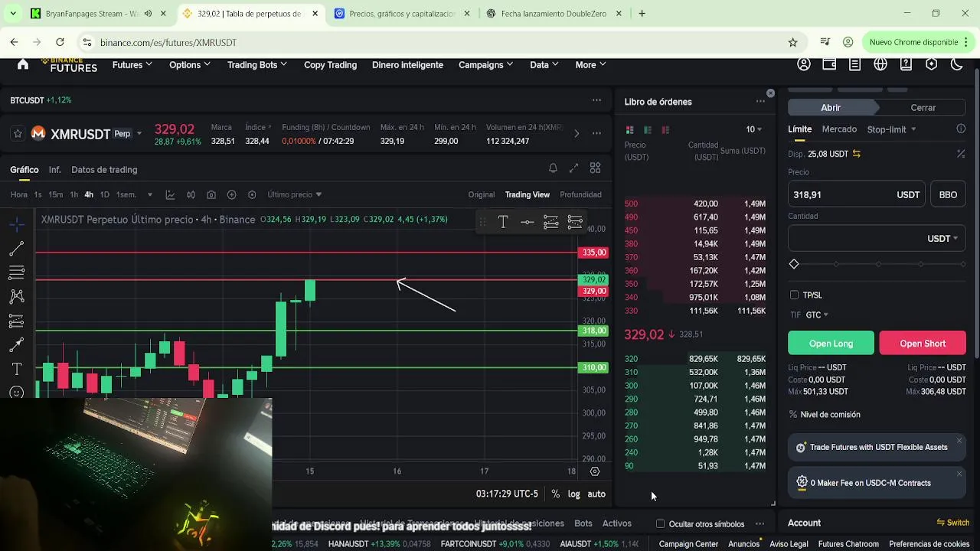980x551 pixels.
Task: Click the transfer funds arrows icon
Action: (857, 154)
